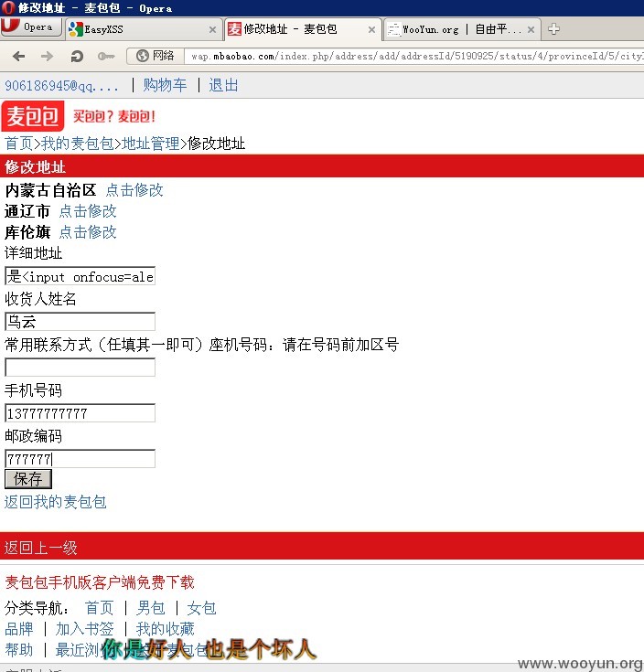Click the 买包包?麦包包! slogan image
Screen dimensions: 644x672
coord(114,116)
